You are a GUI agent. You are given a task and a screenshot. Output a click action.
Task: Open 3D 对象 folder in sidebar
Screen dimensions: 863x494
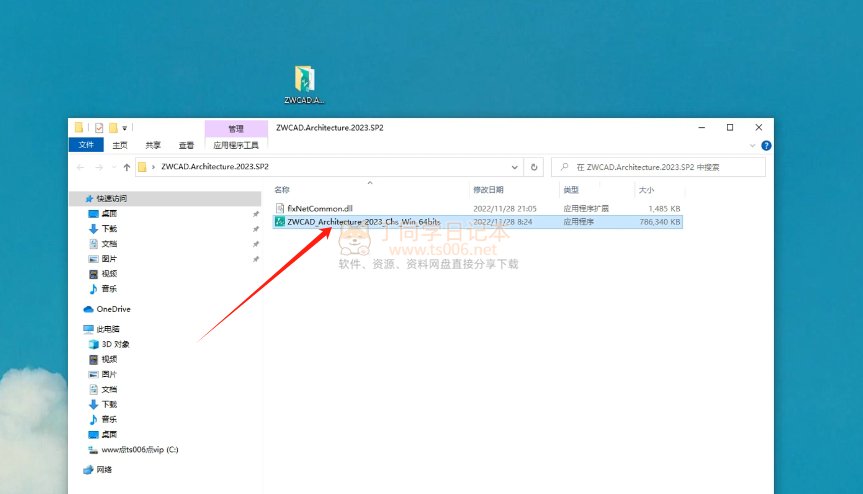click(x=115, y=344)
